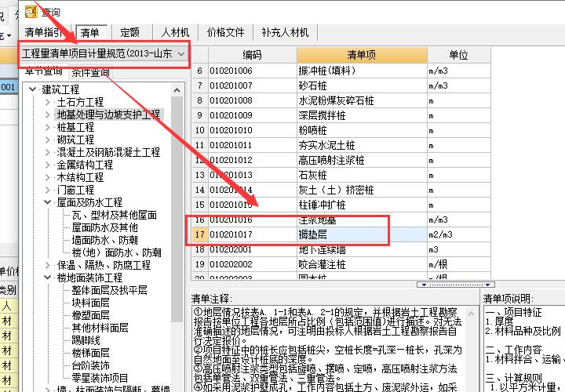Select 楼梯面层 tree item
Viewport: 565px width, 392px height.
pos(90,353)
